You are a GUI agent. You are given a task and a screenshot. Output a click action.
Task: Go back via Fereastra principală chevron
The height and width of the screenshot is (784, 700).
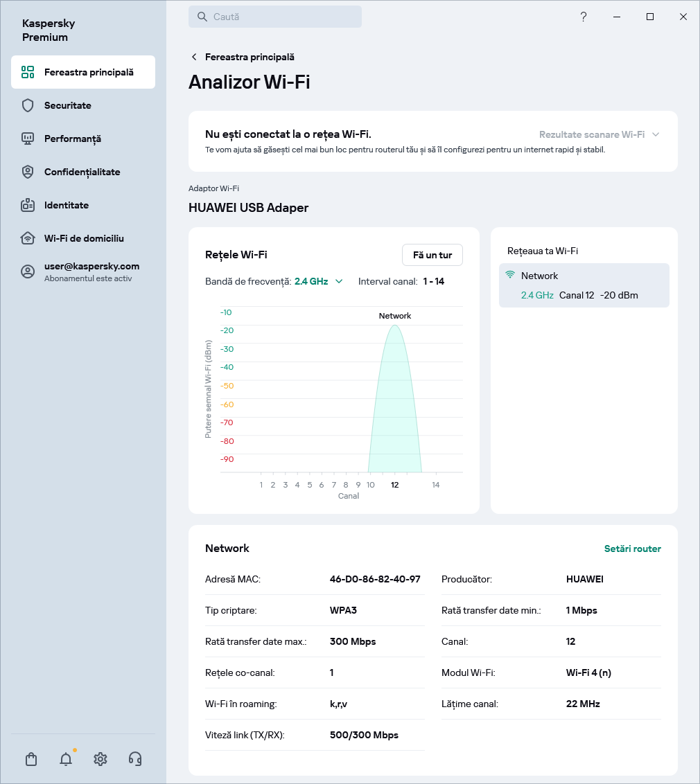pos(194,57)
